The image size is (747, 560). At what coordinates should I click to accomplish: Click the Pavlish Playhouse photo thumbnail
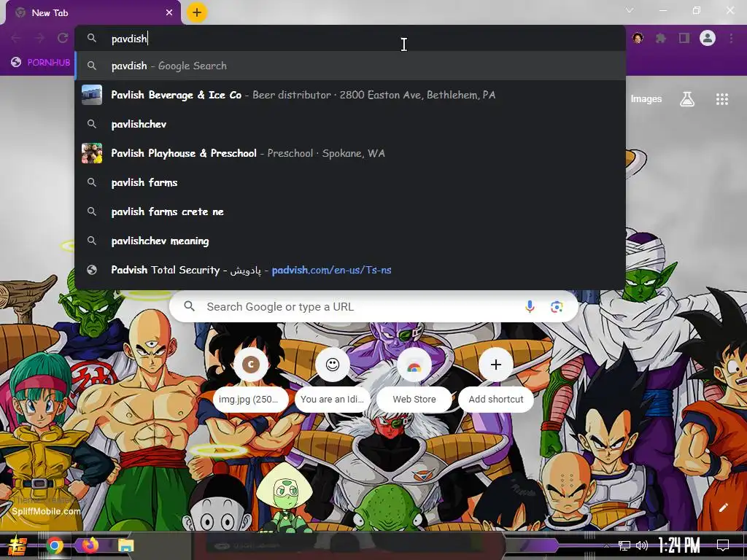pyautogui.click(x=92, y=153)
